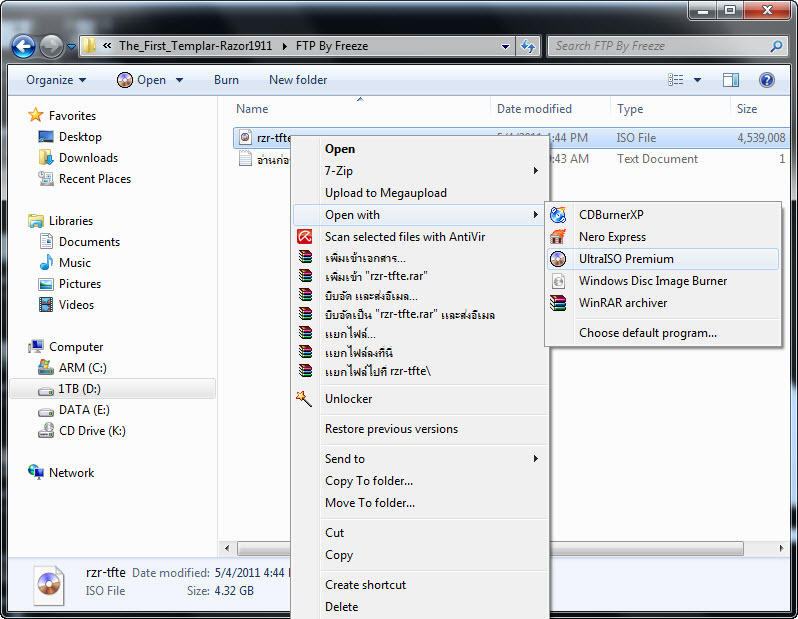Image resolution: width=798 pixels, height=619 pixels.
Task: Select 1TB (D:) drive in sidebar
Action: click(x=113, y=389)
